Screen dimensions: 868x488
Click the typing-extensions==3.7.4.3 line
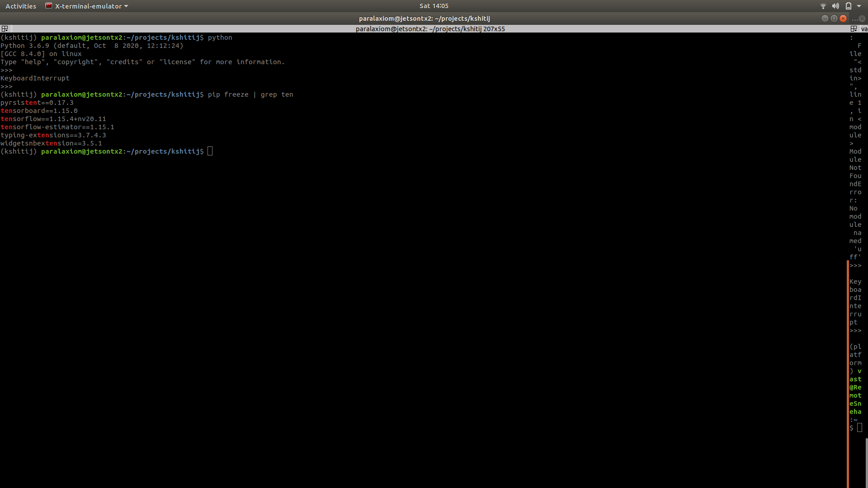click(x=53, y=135)
